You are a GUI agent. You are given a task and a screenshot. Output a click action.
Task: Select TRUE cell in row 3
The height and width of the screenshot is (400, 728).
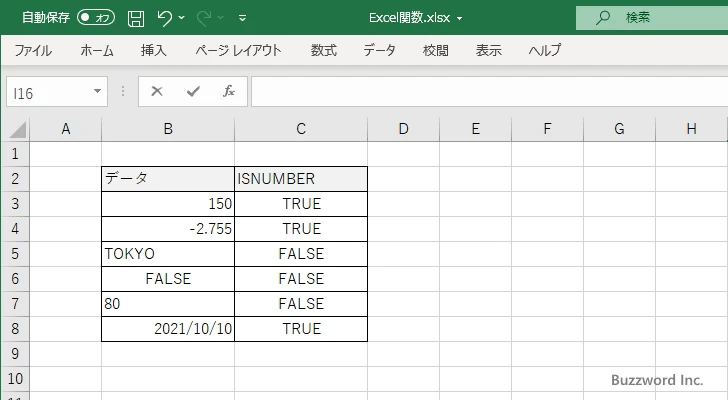click(301, 204)
